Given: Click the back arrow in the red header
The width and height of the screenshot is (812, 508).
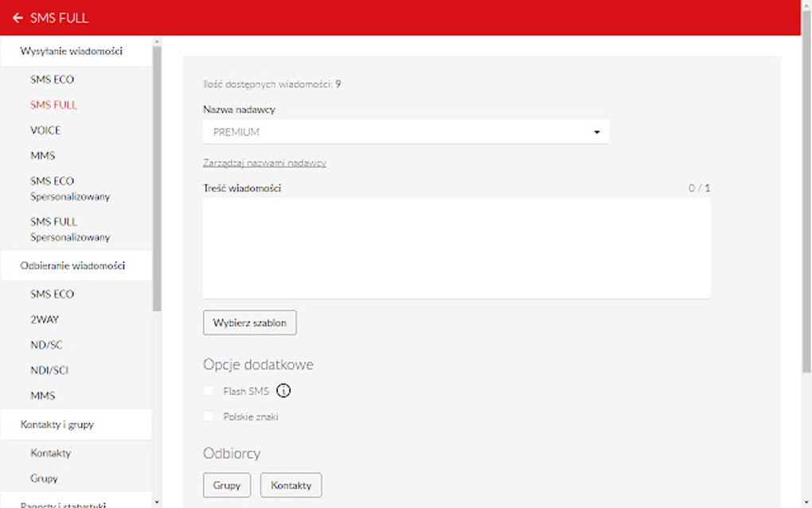Looking at the screenshot, I should 16,17.
